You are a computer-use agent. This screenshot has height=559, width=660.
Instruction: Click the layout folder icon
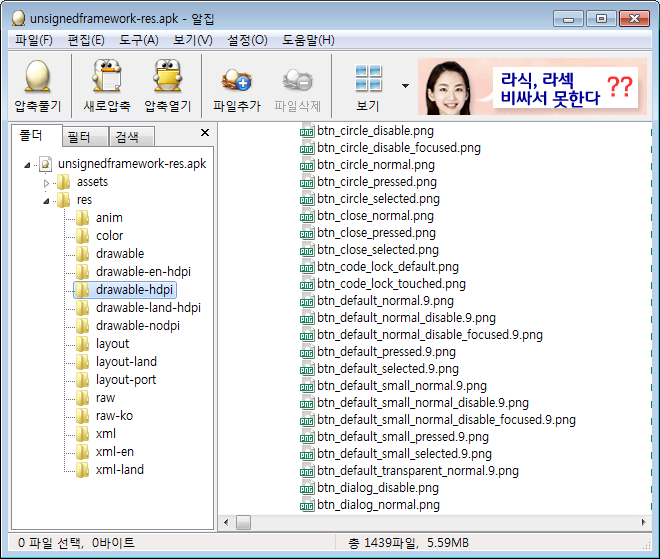(x=82, y=343)
